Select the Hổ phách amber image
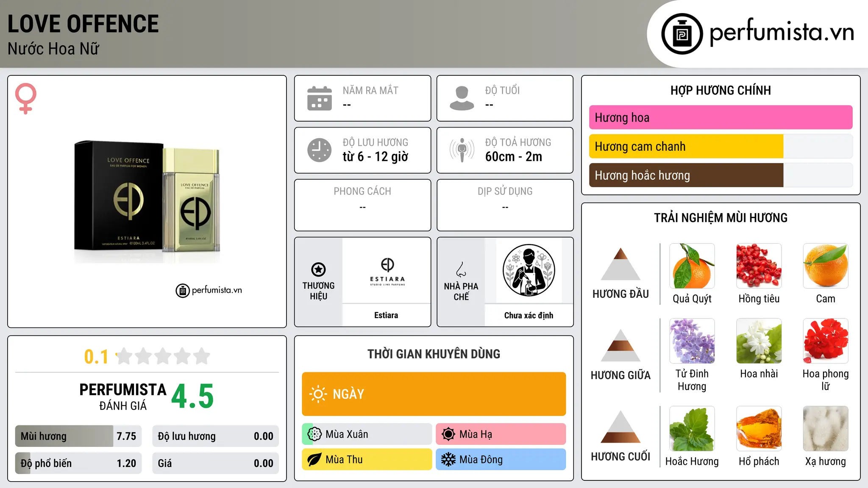The height and width of the screenshot is (488, 868). coord(759,429)
